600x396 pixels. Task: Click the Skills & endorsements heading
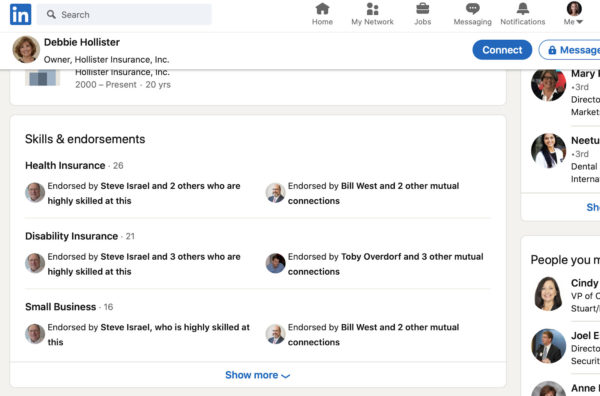(x=85, y=139)
